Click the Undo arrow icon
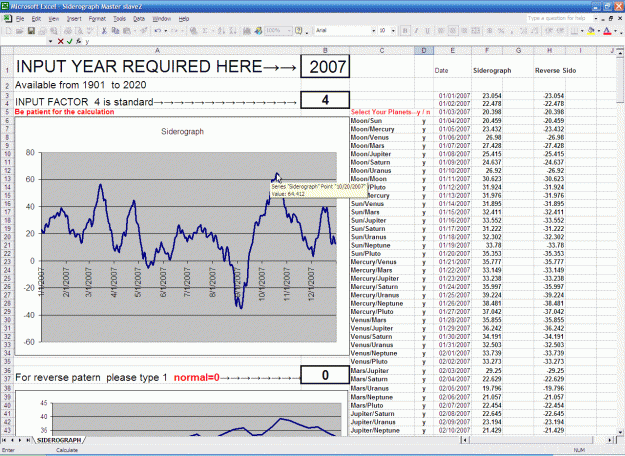The image size is (625, 456). [158, 31]
